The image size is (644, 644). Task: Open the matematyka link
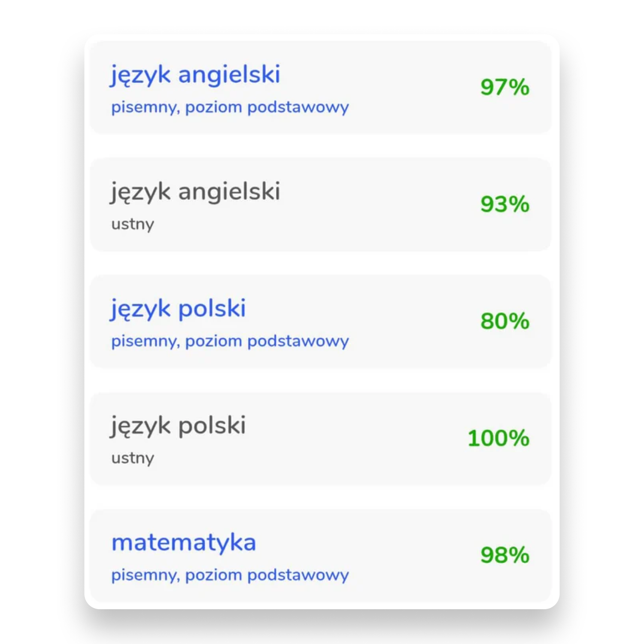click(184, 543)
